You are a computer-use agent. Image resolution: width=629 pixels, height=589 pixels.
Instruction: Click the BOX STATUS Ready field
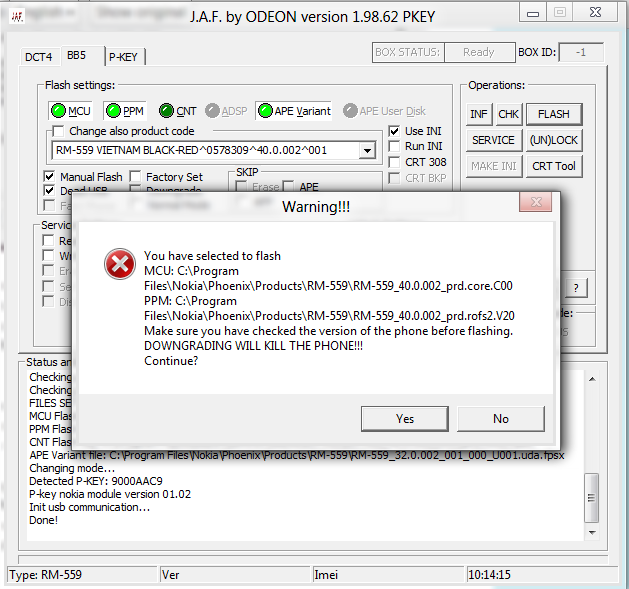479,53
